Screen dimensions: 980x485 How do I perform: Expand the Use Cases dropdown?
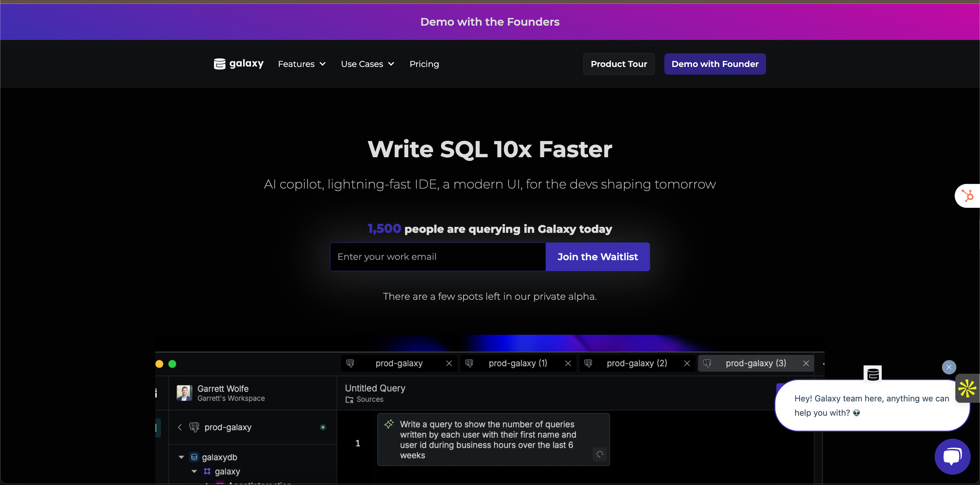(x=367, y=64)
